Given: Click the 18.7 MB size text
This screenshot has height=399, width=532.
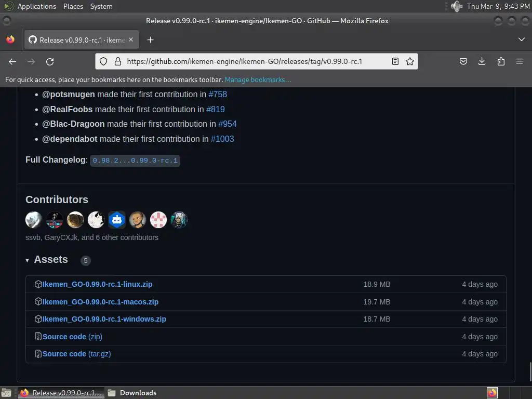Looking at the screenshot, I should point(377,319).
